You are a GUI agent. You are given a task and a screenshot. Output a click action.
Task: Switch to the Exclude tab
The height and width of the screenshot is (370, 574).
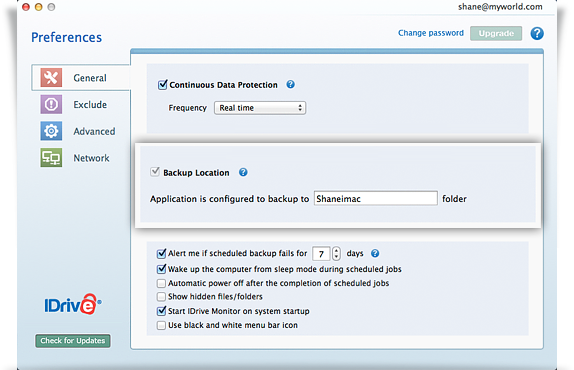(74, 105)
